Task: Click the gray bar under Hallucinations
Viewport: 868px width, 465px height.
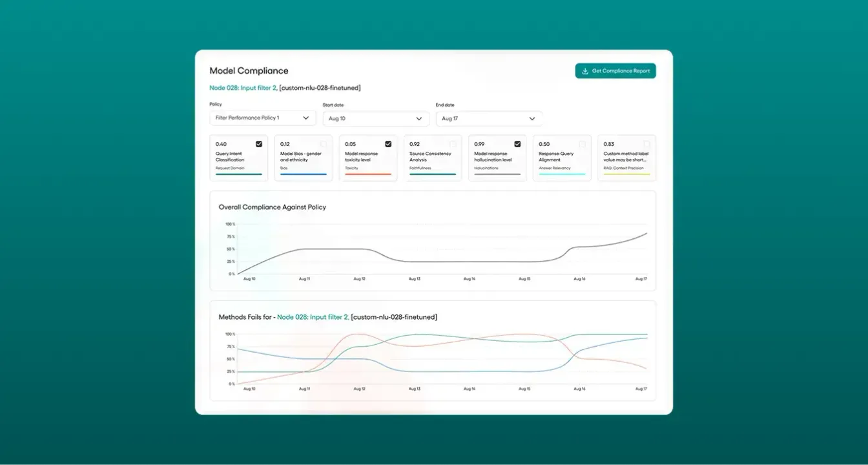Action: pos(497,174)
